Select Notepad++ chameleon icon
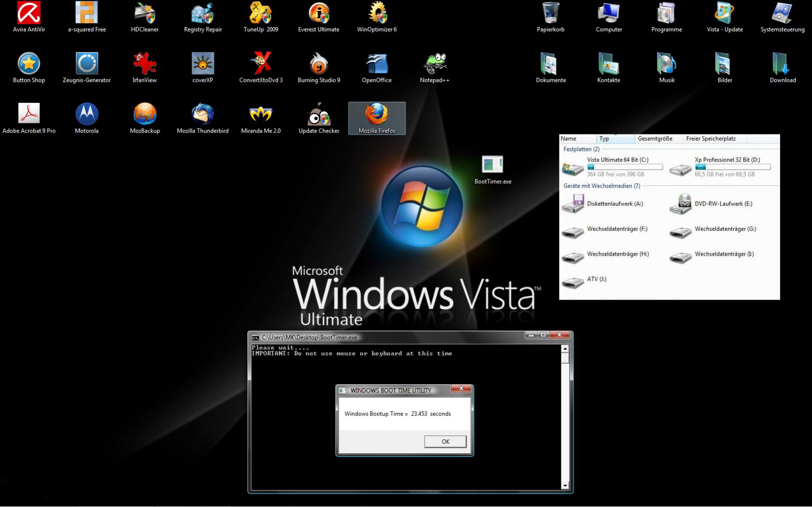Screen dimensions: 812x507 click(x=435, y=68)
